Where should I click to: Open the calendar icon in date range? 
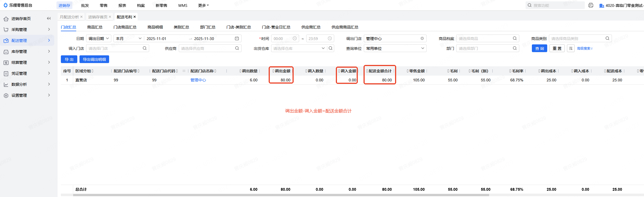tap(237, 39)
